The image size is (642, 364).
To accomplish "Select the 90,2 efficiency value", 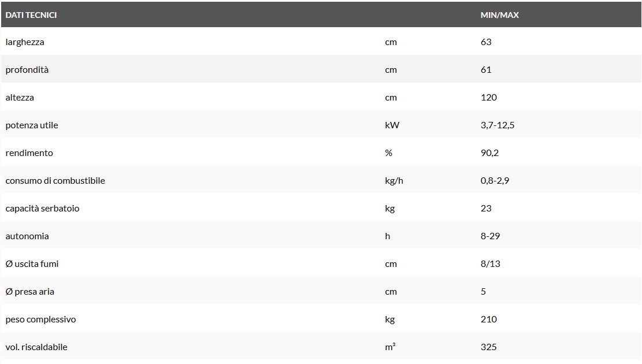I will click(490, 153).
